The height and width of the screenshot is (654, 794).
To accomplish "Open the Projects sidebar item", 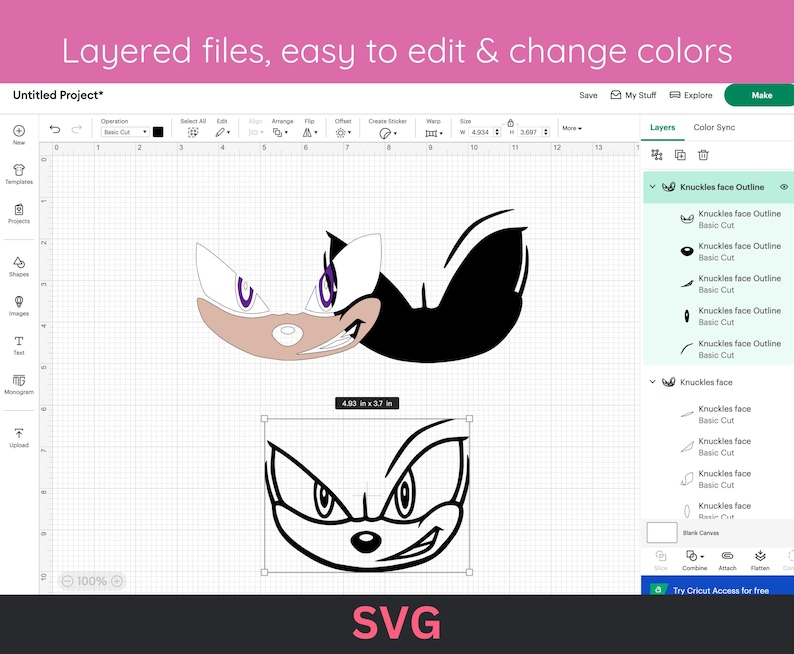I will coord(19,214).
